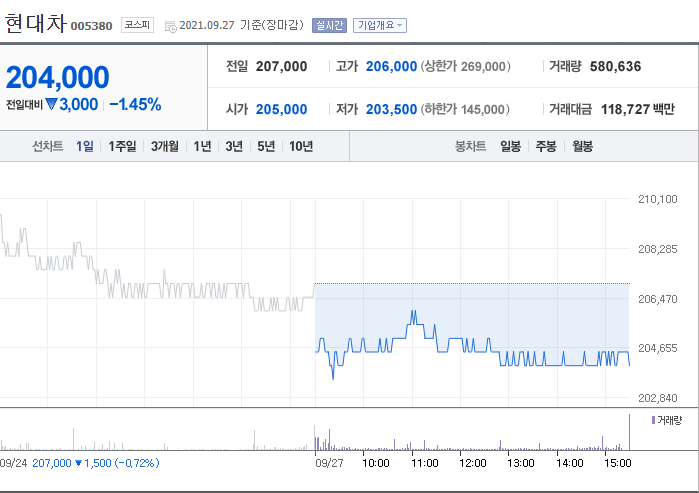The height and width of the screenshot is (493, 699).
Task: Open the 일봉 daily candle chart
Action: [510, 146]
